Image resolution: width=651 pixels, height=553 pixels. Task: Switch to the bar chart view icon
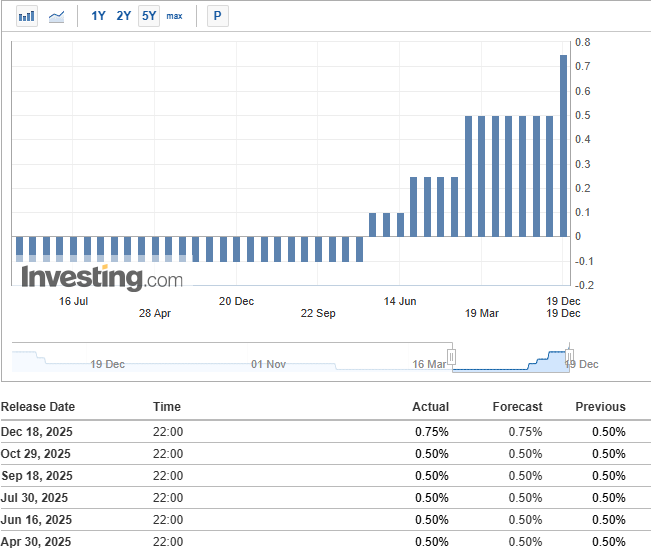pyautogui.click(x=27, y=16)
